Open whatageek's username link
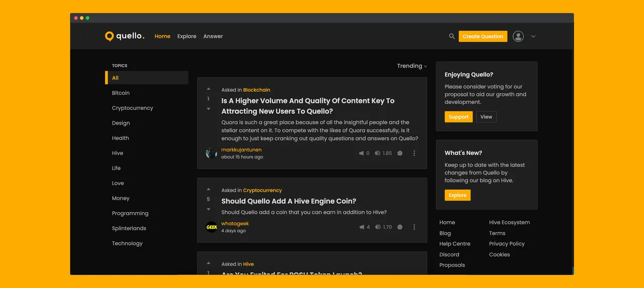Viewport: 644px width, 288px height. (x=235, y=224)
